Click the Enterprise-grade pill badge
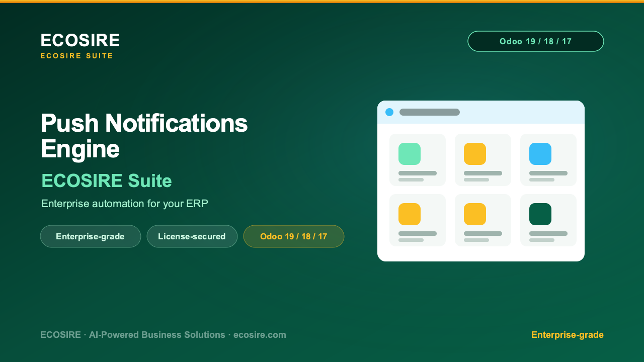This screenshot has height=362, width=644. point(91,236)
